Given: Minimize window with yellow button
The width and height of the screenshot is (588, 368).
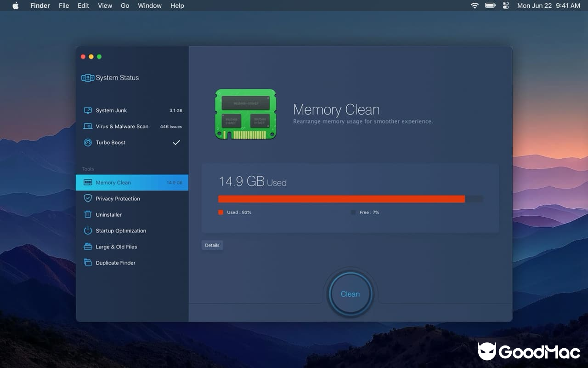Looking at the screenshot, I should pos(91,57).
